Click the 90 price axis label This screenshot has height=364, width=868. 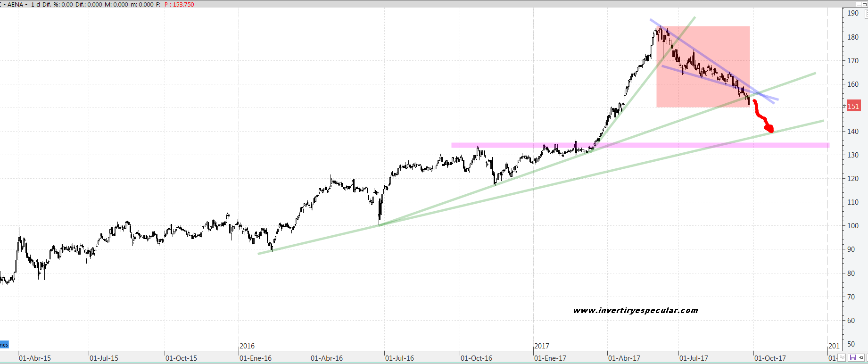click(851, 249)
